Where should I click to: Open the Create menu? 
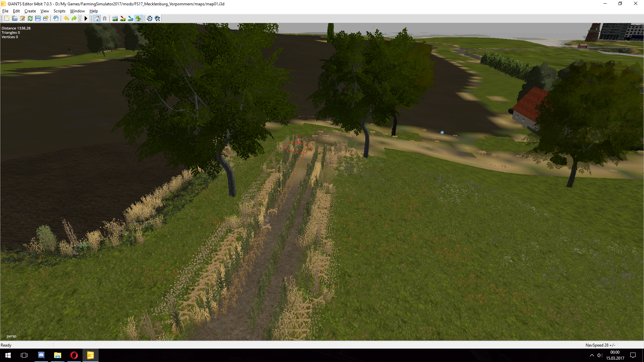tap(30, 11)
